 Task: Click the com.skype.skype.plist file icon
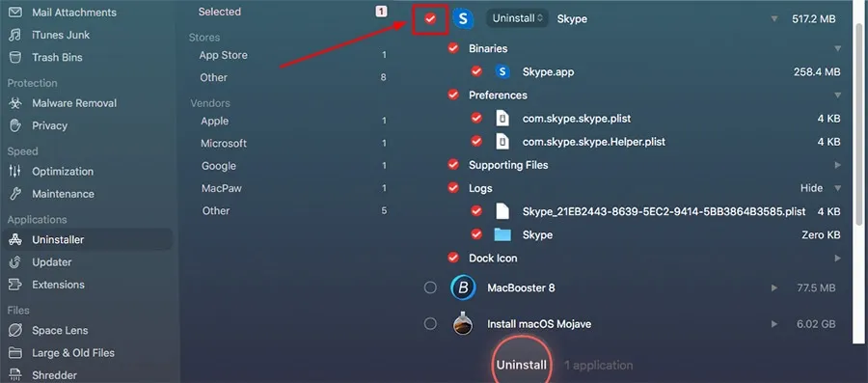[502, 119]
